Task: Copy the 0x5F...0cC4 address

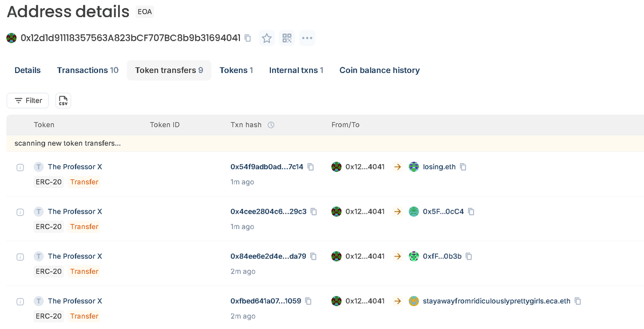Action: tap(471, 211)
